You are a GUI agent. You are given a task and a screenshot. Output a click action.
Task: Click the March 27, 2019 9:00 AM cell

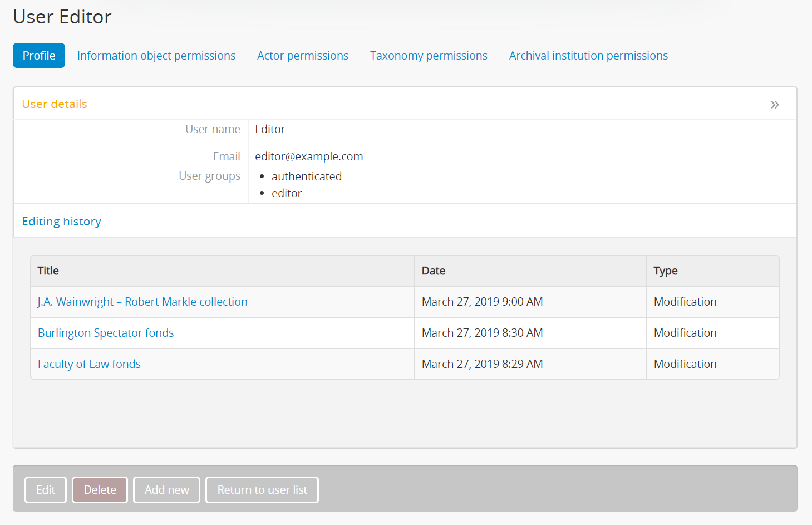tap(482, 302)
